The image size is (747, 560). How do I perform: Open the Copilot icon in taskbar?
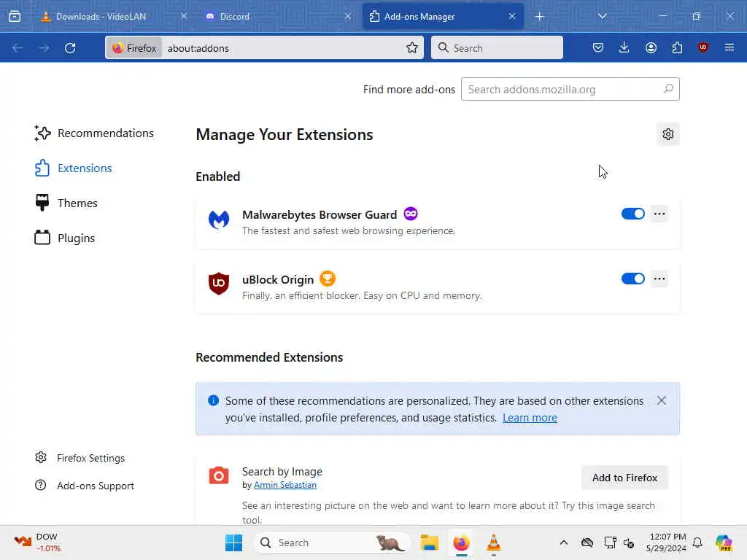tap(724, 542)
